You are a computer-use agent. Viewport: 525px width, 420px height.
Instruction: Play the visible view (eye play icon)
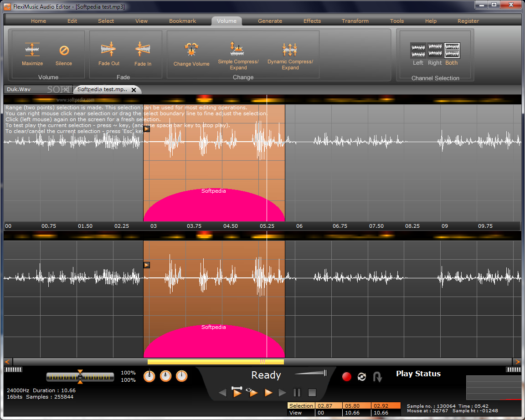pyautogui.click(x=252, y=392)
